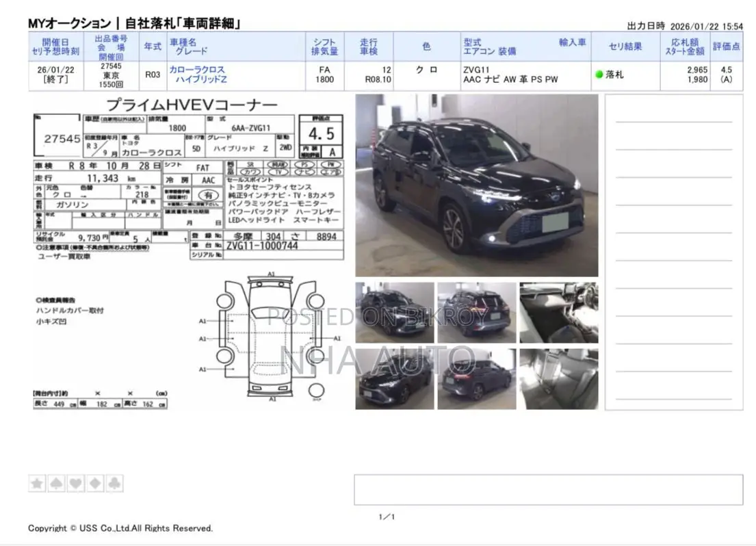Click the 11,343 km mileage on sheet
Image resolution: width=756 pixels, height=546 pixels.
click(x=111, y=179)
